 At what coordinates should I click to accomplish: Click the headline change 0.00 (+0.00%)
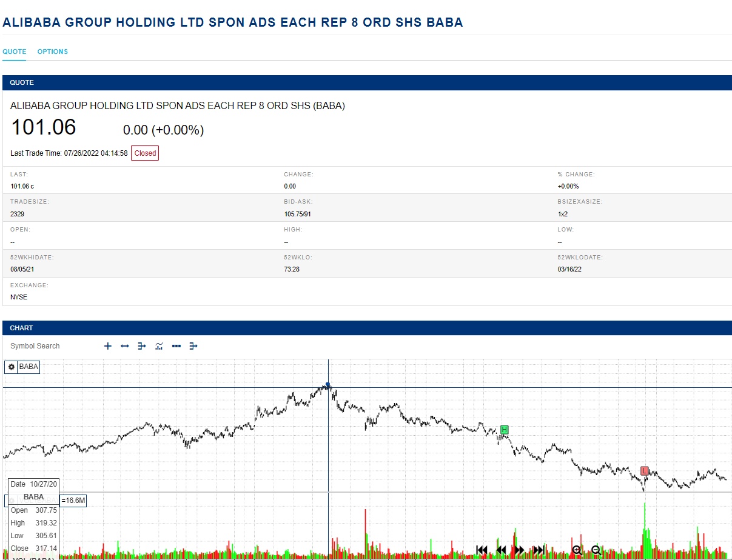coord(163,130)
